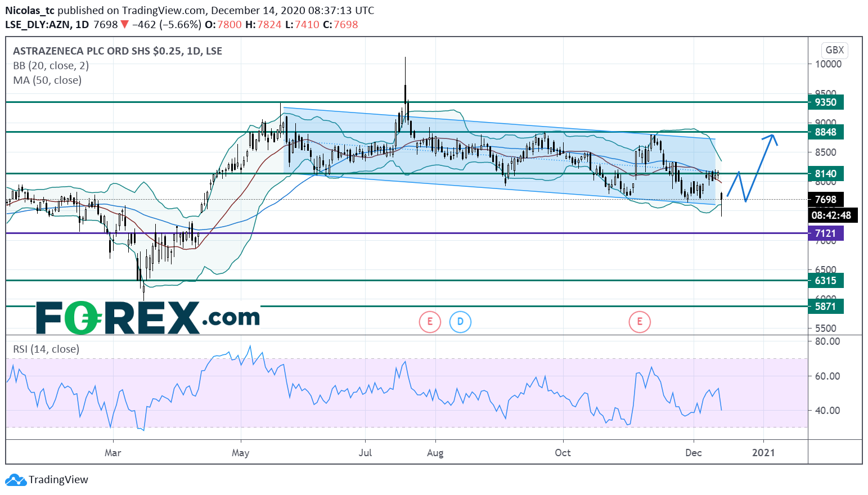868x495 pixels.
Task: Click the TradingView cloud logo icon
Action: point(15,480)
